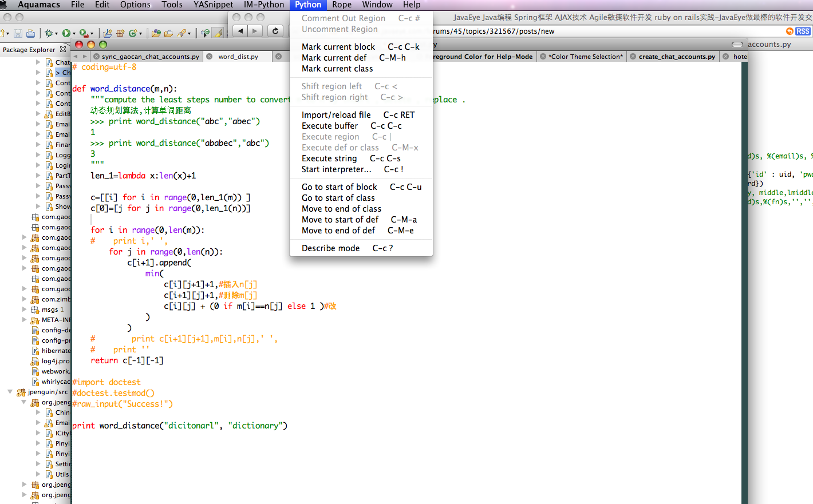Close the Package Explorer view
This screenshot has height=504, width=813.
(x=63, y=50)
